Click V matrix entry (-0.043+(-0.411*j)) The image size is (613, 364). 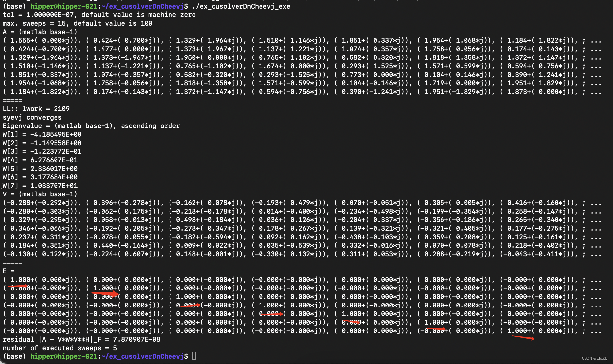(539, 254)
